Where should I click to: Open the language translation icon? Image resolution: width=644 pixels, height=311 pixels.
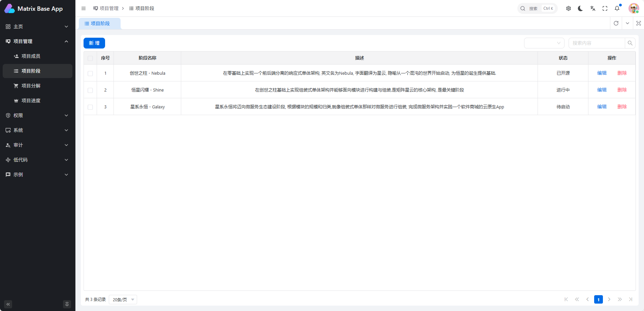point(593,8)
